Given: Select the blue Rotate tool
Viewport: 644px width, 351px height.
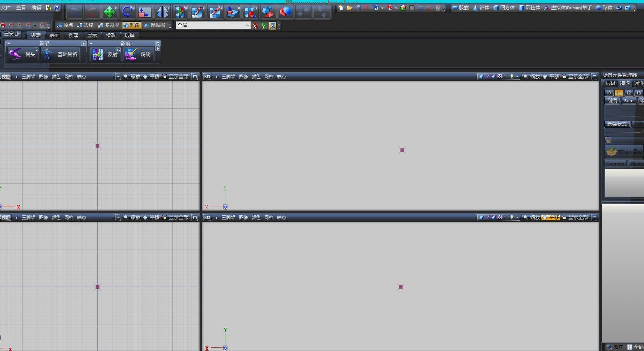Looking at the screenshot, I should point(127,12).
